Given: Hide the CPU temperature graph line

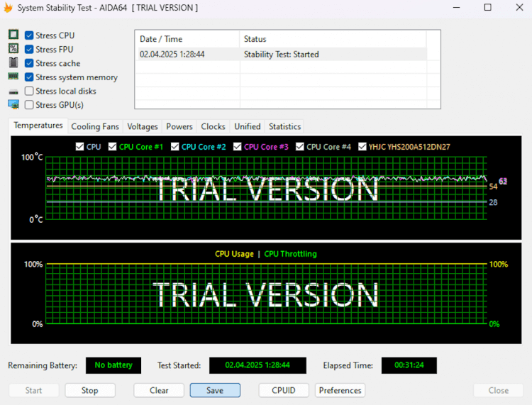Looking at the screenshot, I should 79,147.
